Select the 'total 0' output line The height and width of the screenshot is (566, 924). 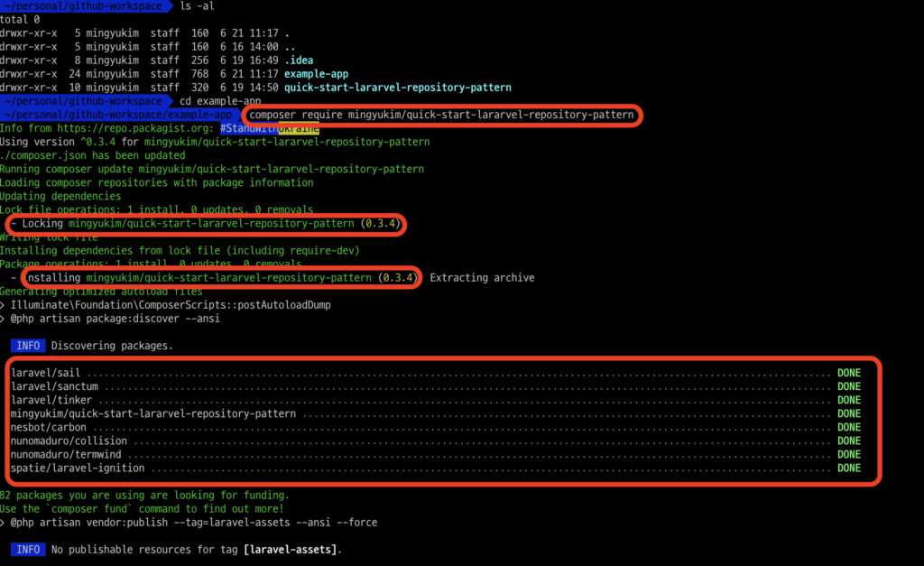[x=20, y=20]
